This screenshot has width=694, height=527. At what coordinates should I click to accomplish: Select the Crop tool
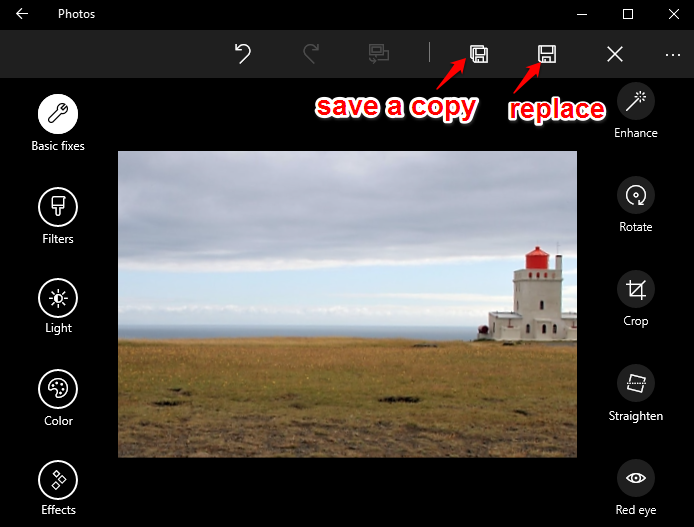point(636,289)
